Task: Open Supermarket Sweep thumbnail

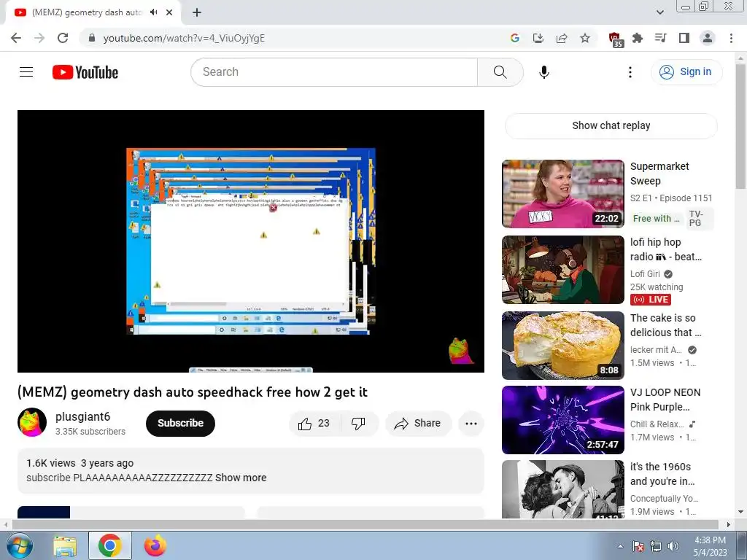Action: (x=563, y=194)
